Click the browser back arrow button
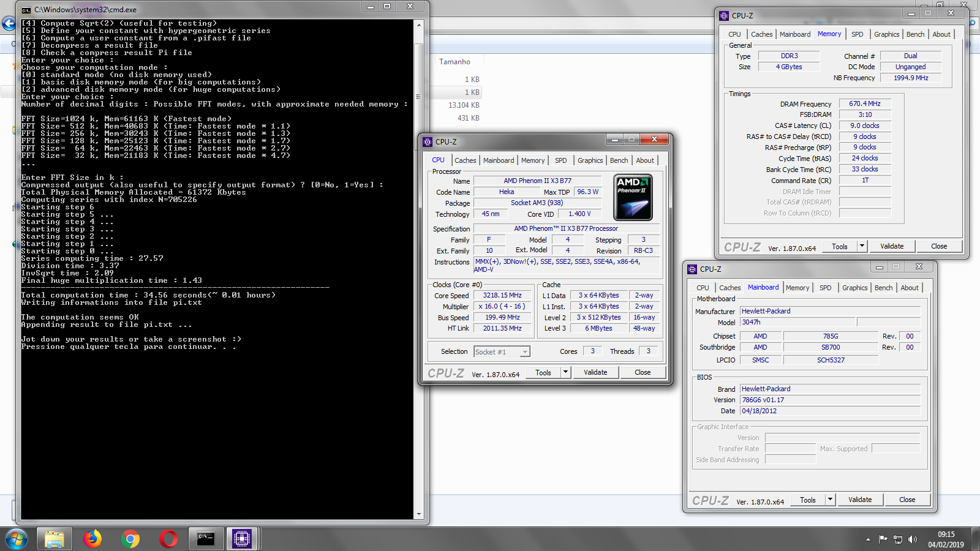The width and height of the screenshot is (980, 551). pos(9,24)
